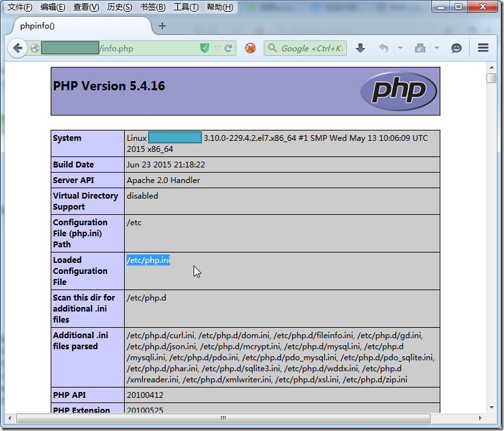Expand dropdown next to the undo arrow

[400, 48]
